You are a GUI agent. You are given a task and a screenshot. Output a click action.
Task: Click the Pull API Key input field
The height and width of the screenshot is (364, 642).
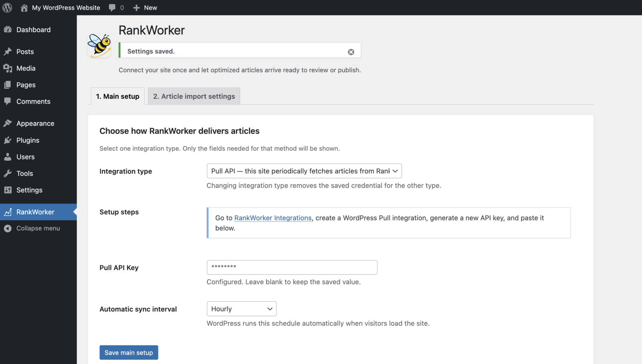click(292, 267)
